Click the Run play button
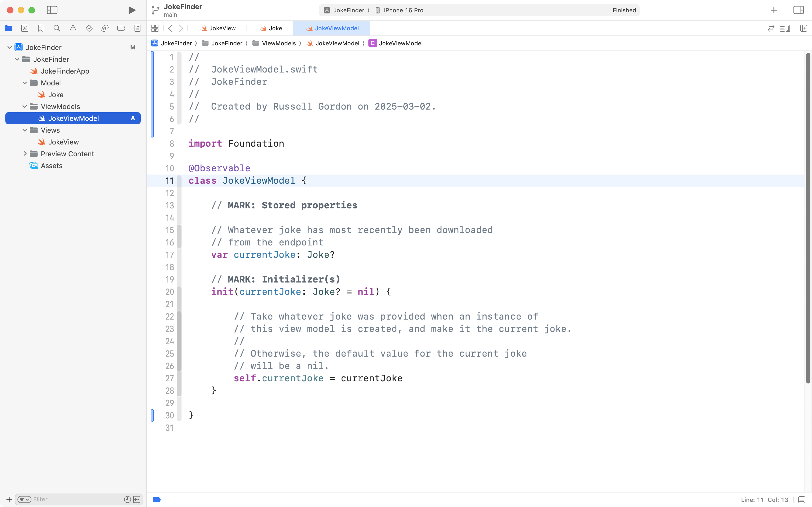The height and width of the screenshot is (507, 812). (x=132, y=10)
